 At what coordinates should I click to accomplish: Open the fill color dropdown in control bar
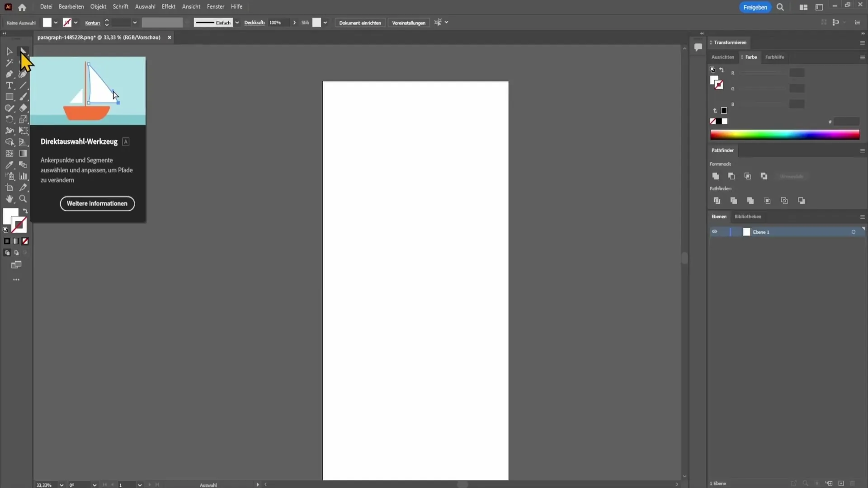pos(56,23)
